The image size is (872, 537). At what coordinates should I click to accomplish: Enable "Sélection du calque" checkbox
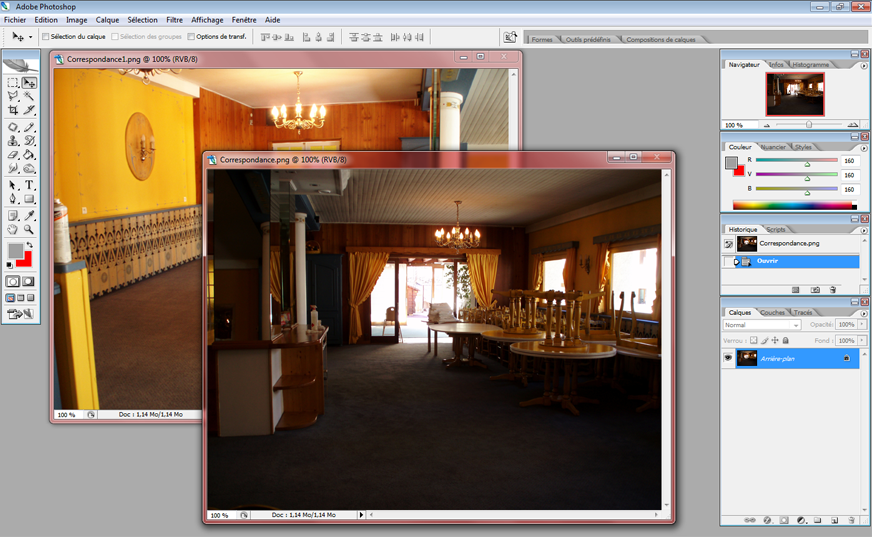[45, 37]
